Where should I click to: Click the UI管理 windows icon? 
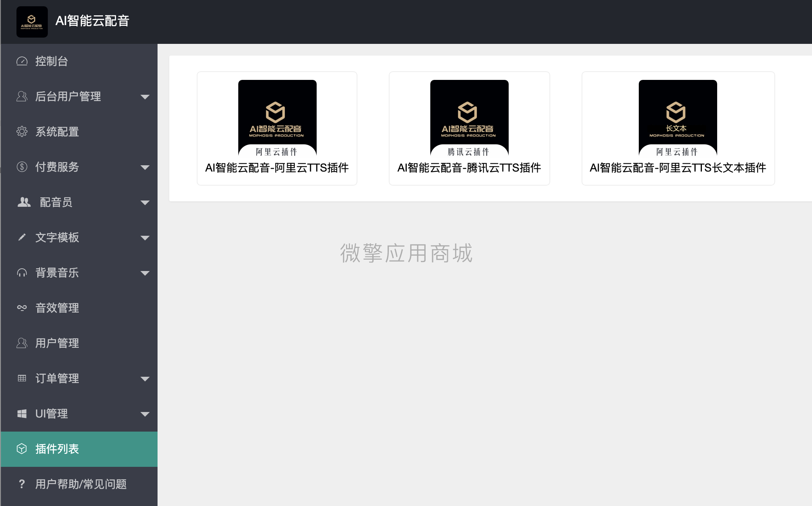[x=22, y=414]
